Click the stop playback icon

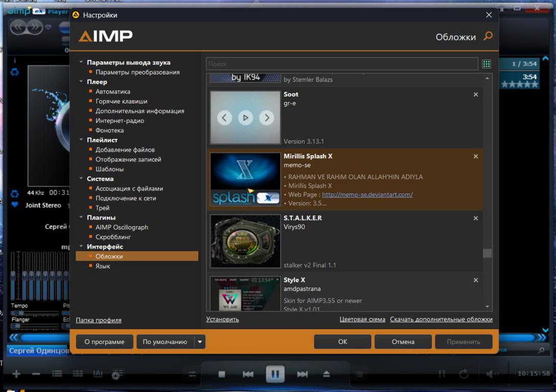point(222,374)
